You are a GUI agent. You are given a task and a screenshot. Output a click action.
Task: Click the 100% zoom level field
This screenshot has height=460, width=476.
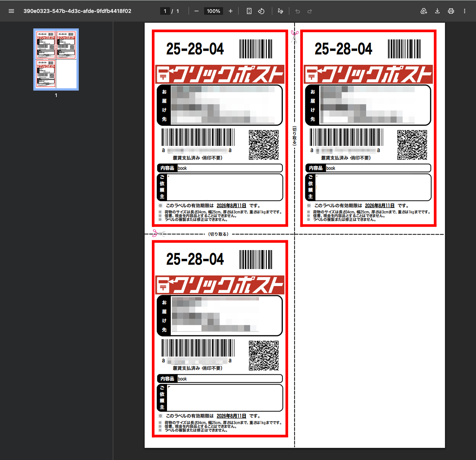point(214,11)
